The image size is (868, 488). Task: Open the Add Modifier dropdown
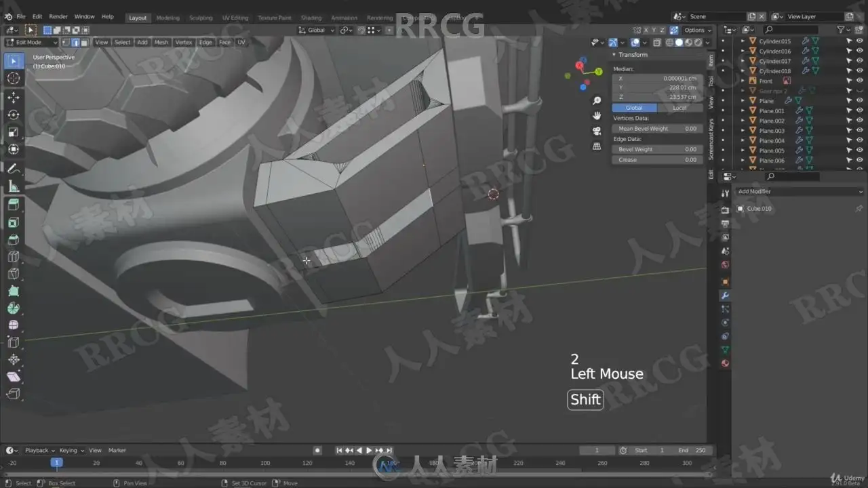[x=800, y=192]
